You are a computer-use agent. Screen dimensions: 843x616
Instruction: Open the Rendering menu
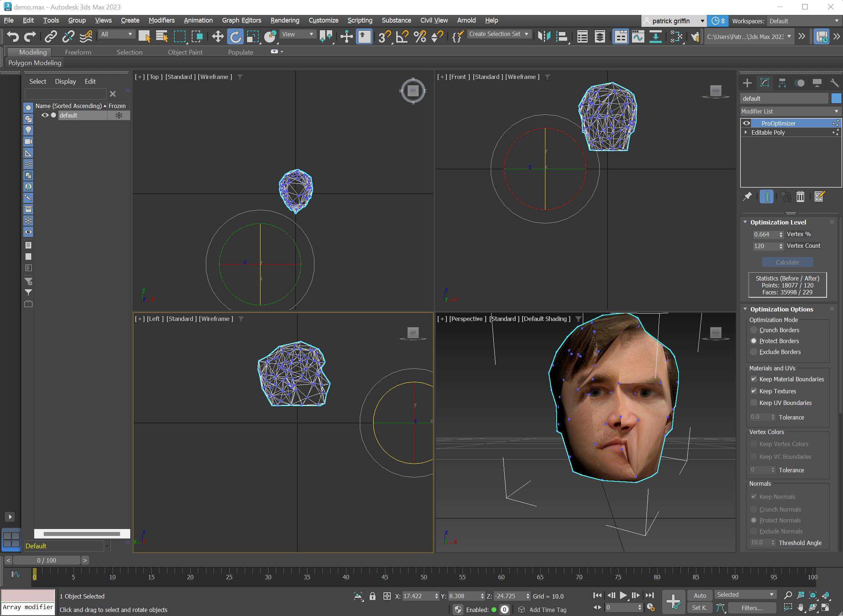coord(285,20)
